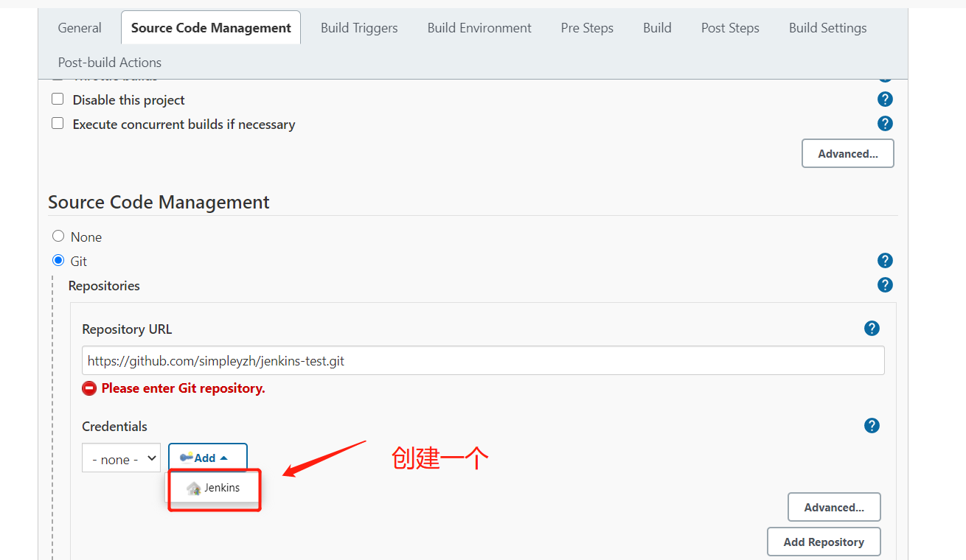Switch to the Pre Steps tab
The width and height of the screenshot is (966, 560).
(x=587, y=28)
